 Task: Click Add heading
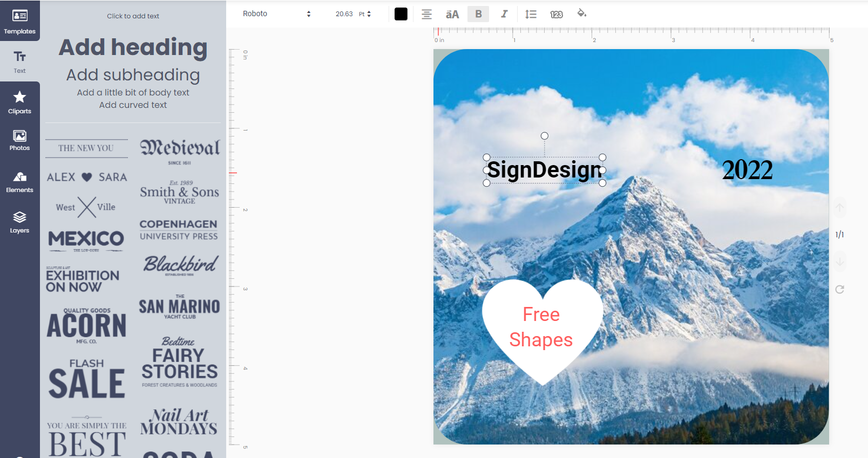click(133, 47)
